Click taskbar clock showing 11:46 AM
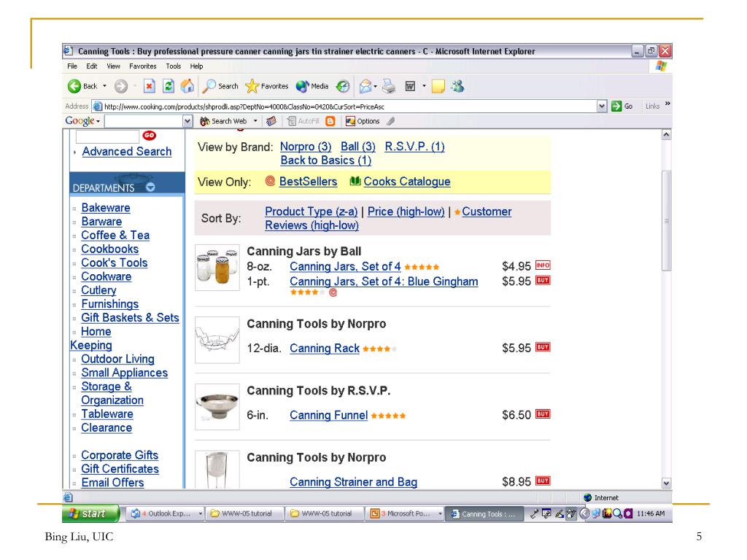The image size is (747, 560). click(650, 513)
